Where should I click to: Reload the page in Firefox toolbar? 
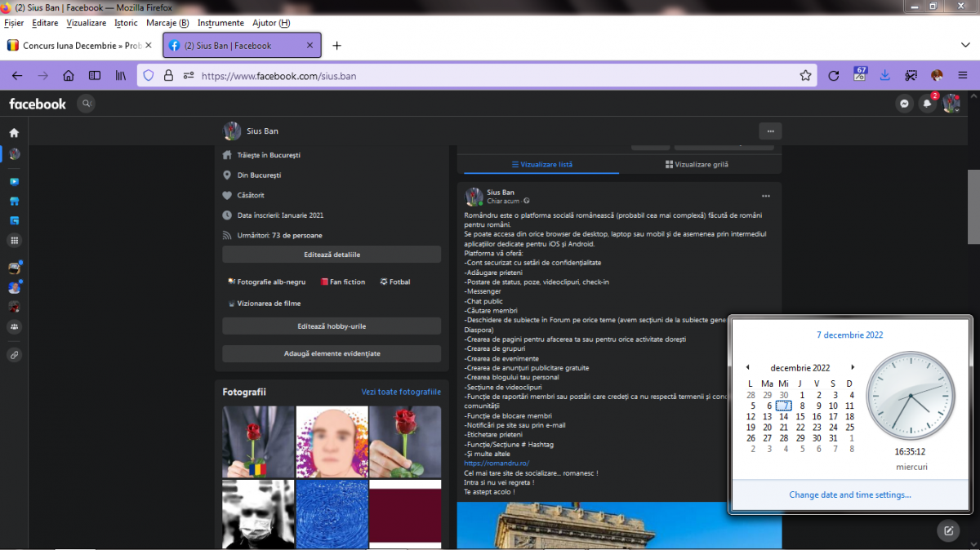coord(833,76)
